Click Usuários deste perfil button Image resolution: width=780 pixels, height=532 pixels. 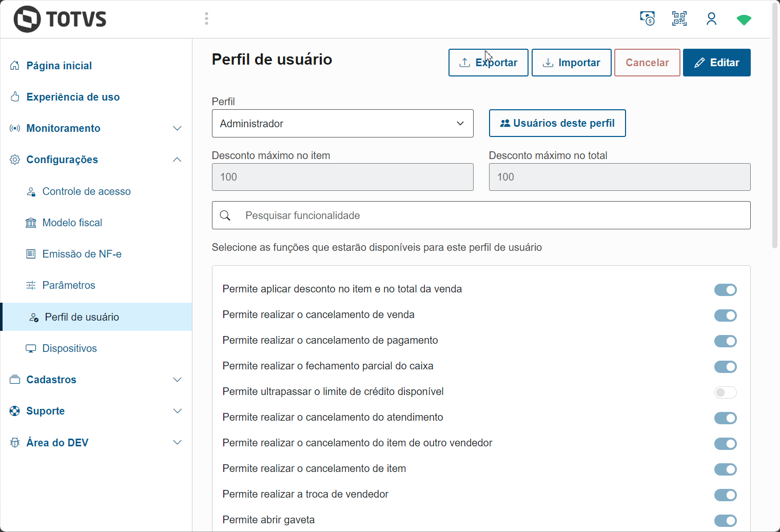pos(557,123)
